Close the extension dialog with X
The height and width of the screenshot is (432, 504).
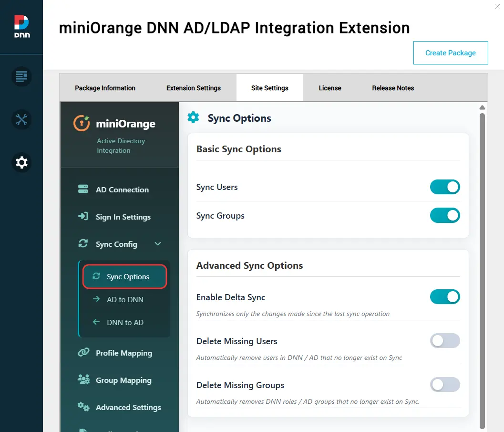497,7
